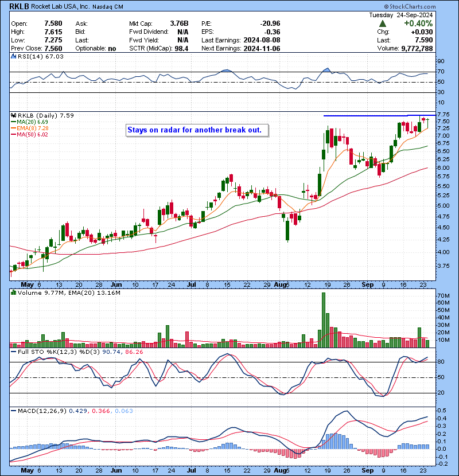
Task: Click the 'Jul' label on price chart date axis
Action: point(192,284)
